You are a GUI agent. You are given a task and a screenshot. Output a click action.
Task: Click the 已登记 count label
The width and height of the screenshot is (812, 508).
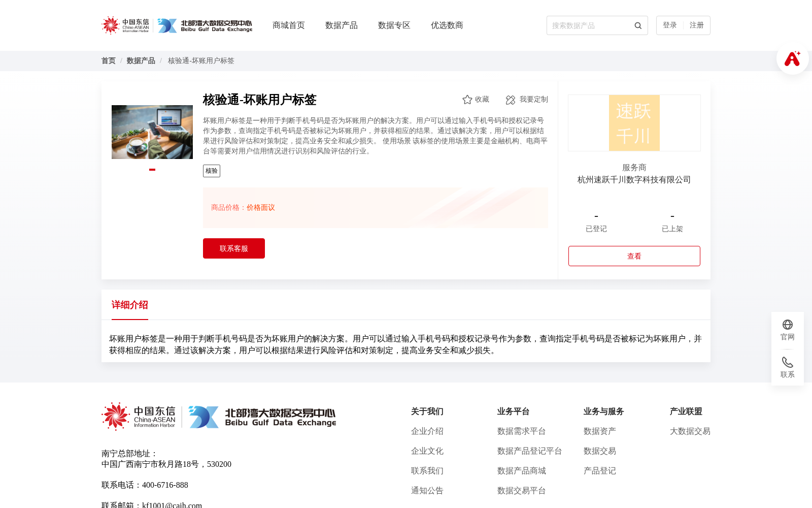[596, 229]
